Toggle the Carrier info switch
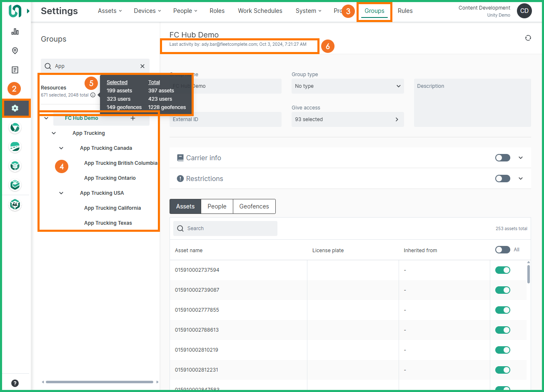 pyautogui.click(x=502, y=158)
